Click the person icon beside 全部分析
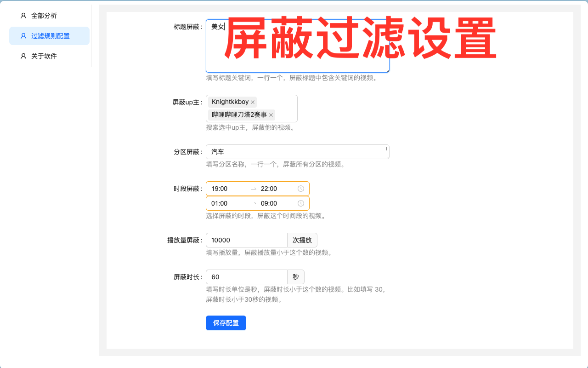The image size is (588, 368). pos(23,15)
